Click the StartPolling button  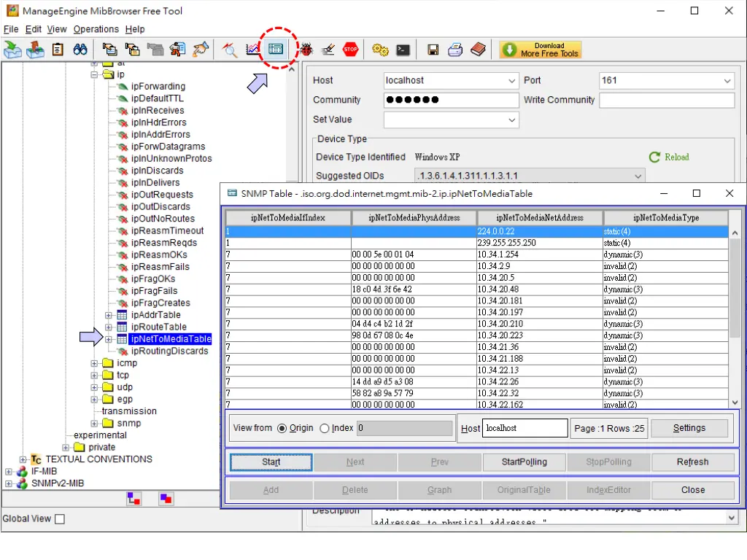(x=524, y=462)
